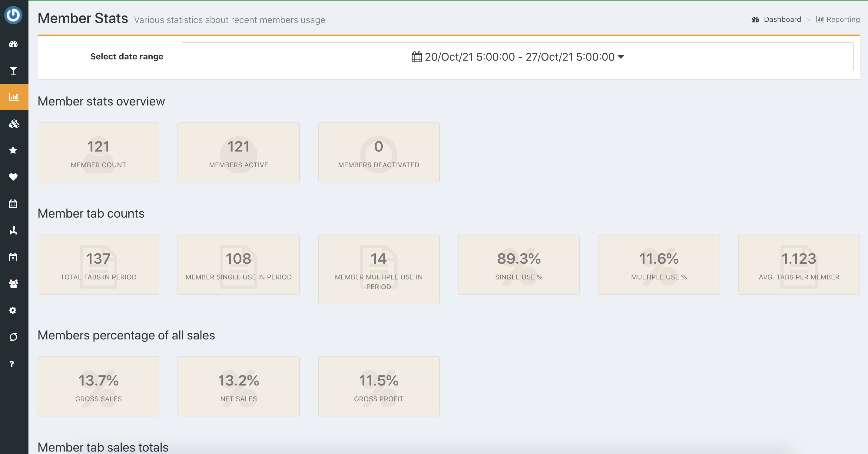868x454 pixels.
Task: Click the chat bubble sidebar icon
Action: (x=14, y=337)
